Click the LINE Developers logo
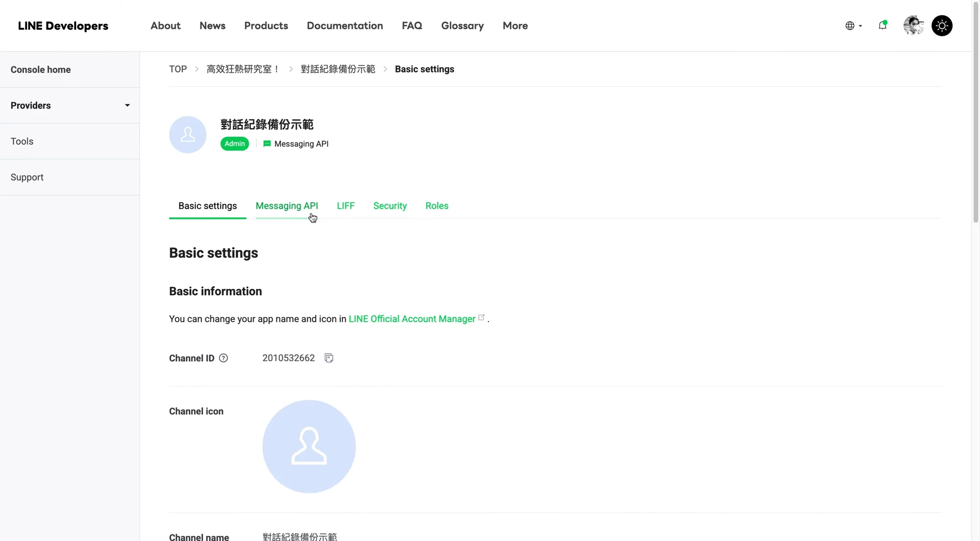 pos(63,26)
